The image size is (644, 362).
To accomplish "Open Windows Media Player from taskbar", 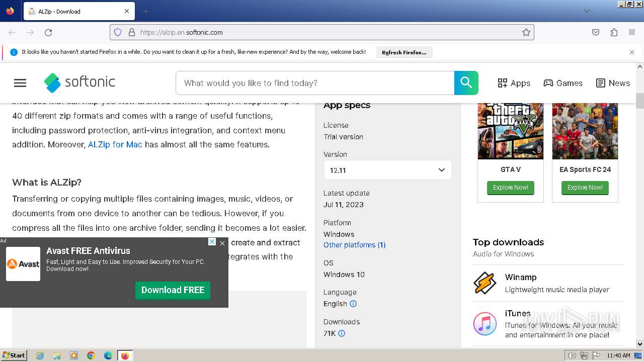I will pyautogui.click(x=74, y=355).
